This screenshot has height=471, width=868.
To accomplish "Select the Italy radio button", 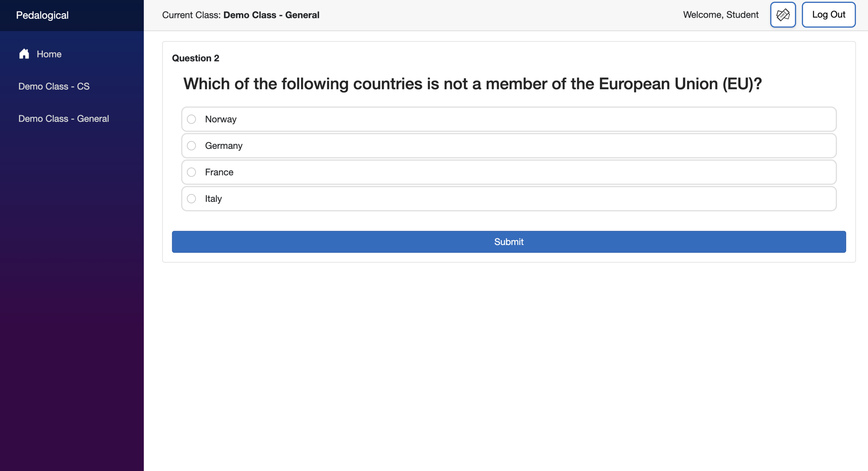I will pos(191,199).
